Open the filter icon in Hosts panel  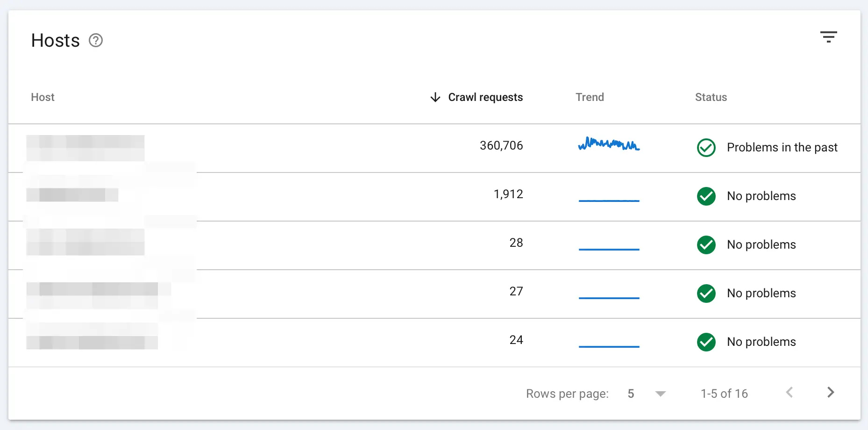(828, 37)
